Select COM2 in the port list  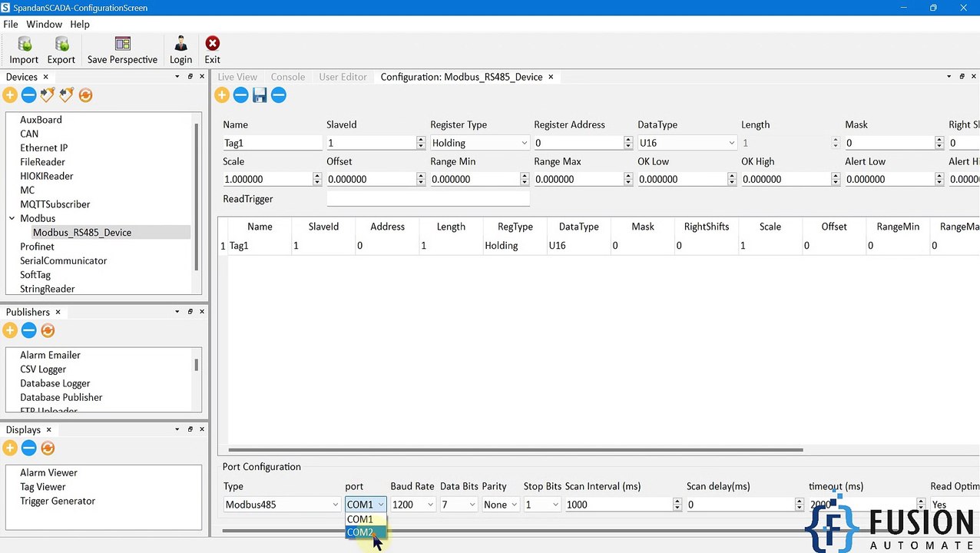[366, 532]
